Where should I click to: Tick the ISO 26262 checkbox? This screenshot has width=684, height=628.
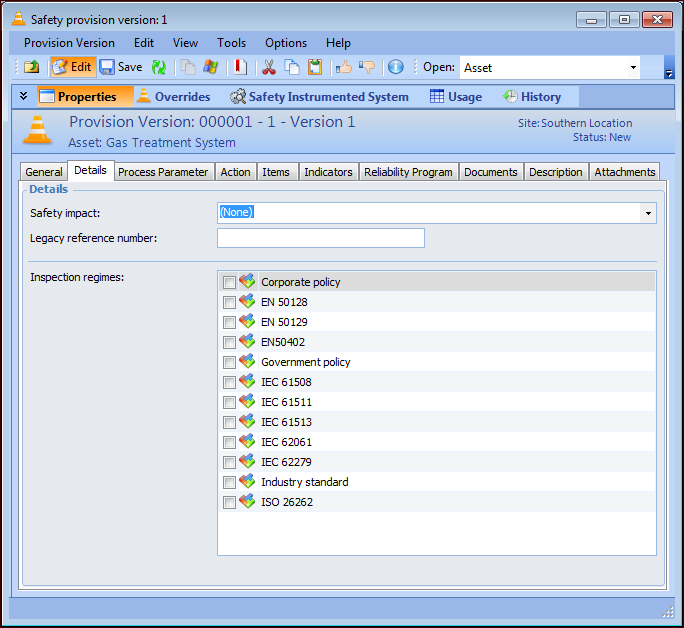pyautogui.click(x=230, y=502)
